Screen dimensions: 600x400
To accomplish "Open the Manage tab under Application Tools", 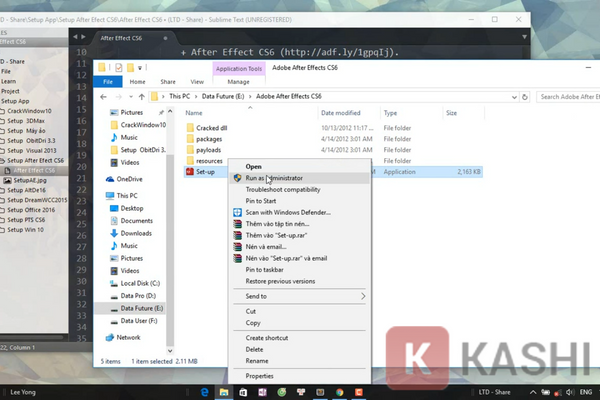I will pyautogui.click(x=238, y=82).
